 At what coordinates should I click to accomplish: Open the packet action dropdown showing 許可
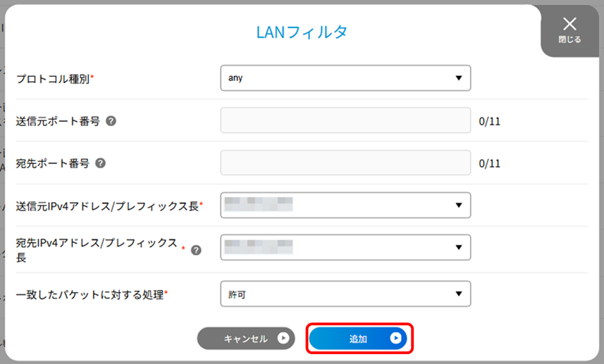[x=345, y=294]
